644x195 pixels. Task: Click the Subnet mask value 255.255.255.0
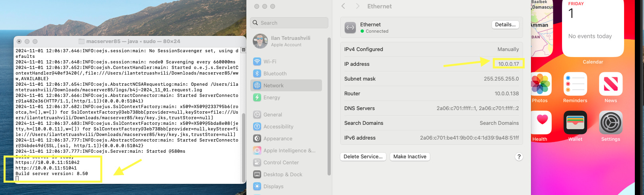point(501,79)
